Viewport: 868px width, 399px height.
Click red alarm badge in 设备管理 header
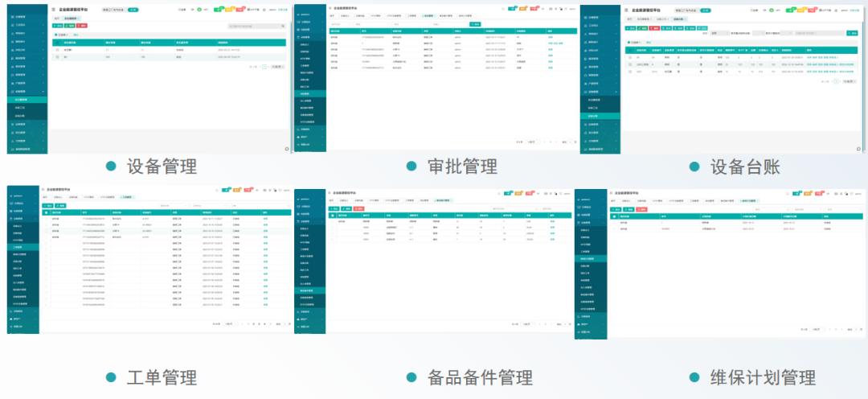pyautogui.click(x=241, y=9)
